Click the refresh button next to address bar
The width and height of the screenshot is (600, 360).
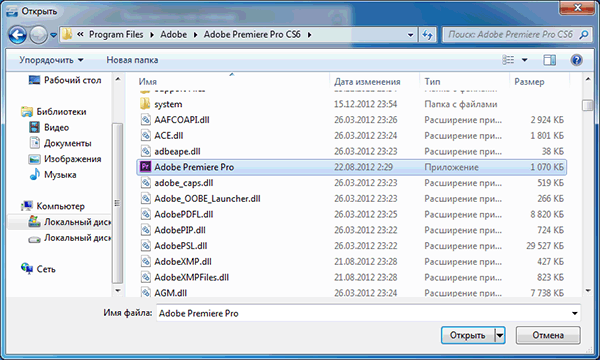click(x=427, y=35)
